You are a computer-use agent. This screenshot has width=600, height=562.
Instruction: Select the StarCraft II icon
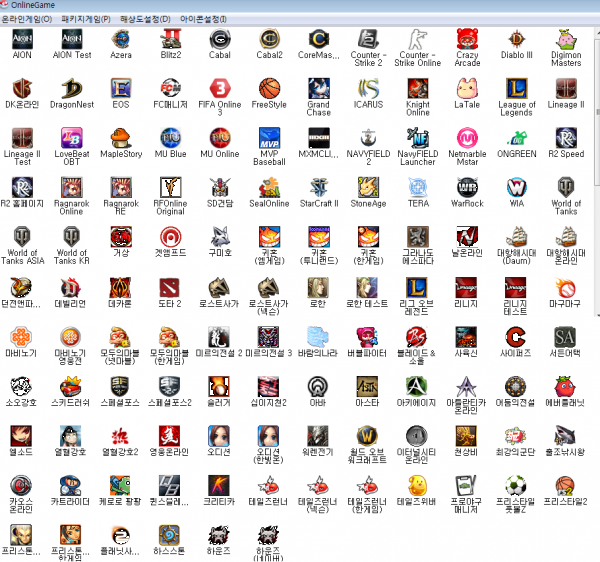(x=319, y=187)
